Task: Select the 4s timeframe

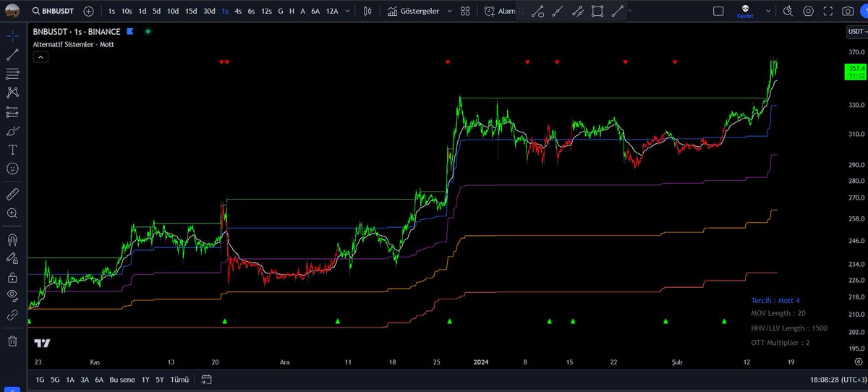Action: pyautogui.click(x=238, y=12)
